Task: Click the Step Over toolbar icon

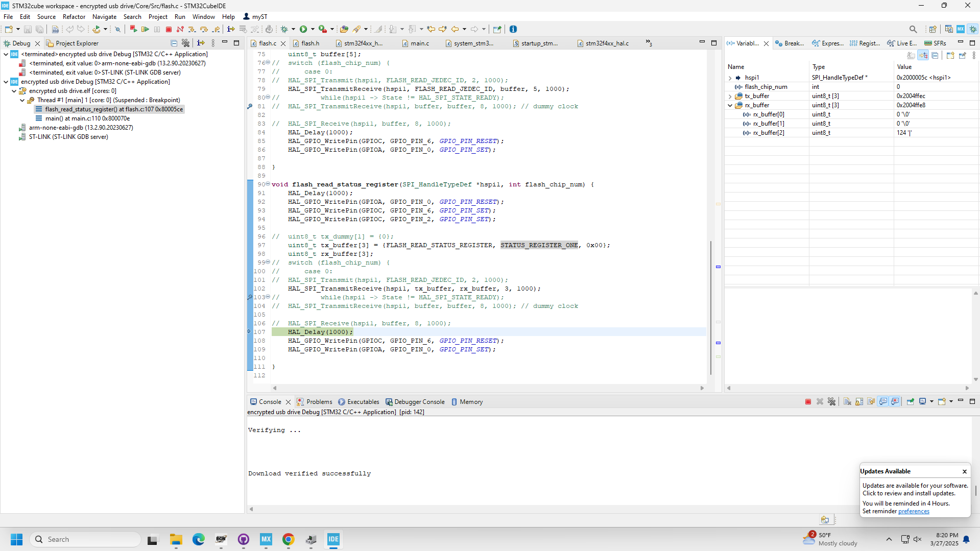Action: [204, 29]
